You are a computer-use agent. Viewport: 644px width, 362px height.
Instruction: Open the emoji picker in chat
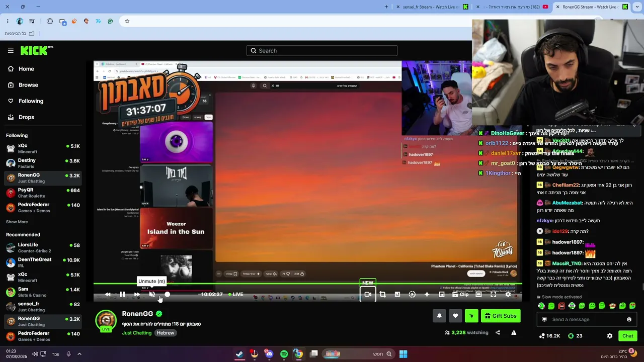pyautogui.click(x=629, y=319)
